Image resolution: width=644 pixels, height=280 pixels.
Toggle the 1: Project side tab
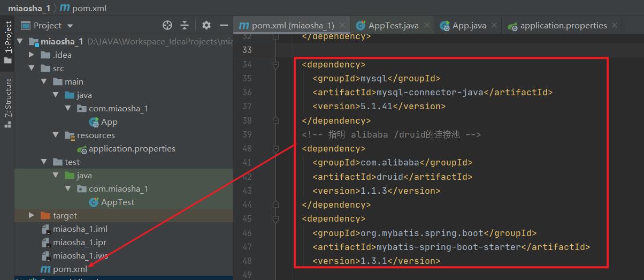[x=7, y=43]
